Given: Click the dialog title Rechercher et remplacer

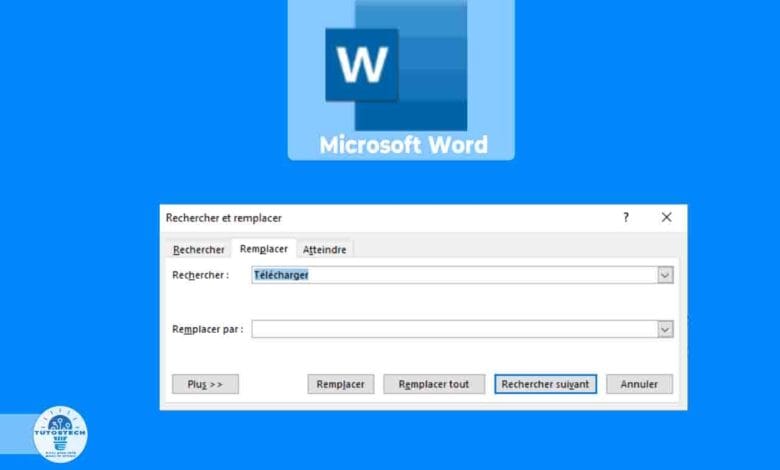Looking at the screenshot, I should (x=223, y=217).
